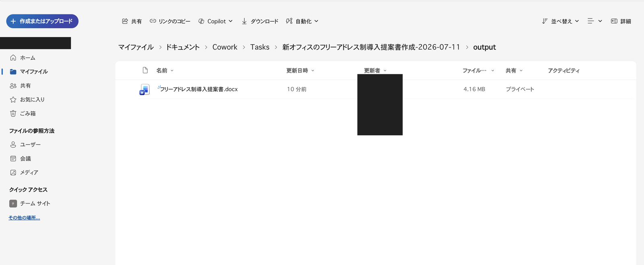
Task: Click the people icon beside 共有 in sidebar
Action: pyautogui.click(x=13, y=86)
